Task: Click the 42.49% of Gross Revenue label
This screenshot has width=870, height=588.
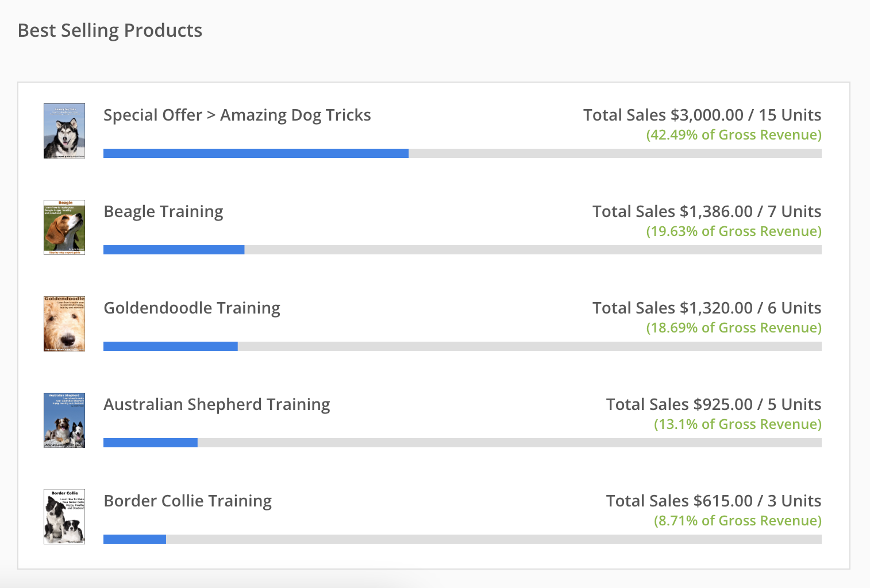Action: pyautogui.click(x=733, y=135)
